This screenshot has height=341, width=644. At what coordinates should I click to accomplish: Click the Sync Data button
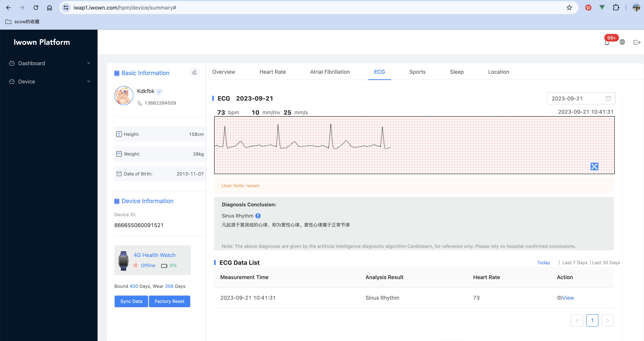[x=131, y=301]
